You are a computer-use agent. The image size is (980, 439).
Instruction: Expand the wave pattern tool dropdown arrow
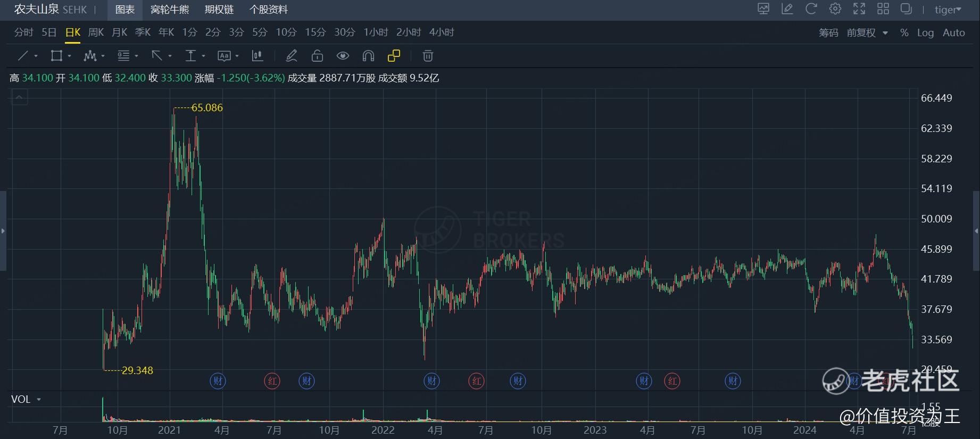[x=103, y=56]
